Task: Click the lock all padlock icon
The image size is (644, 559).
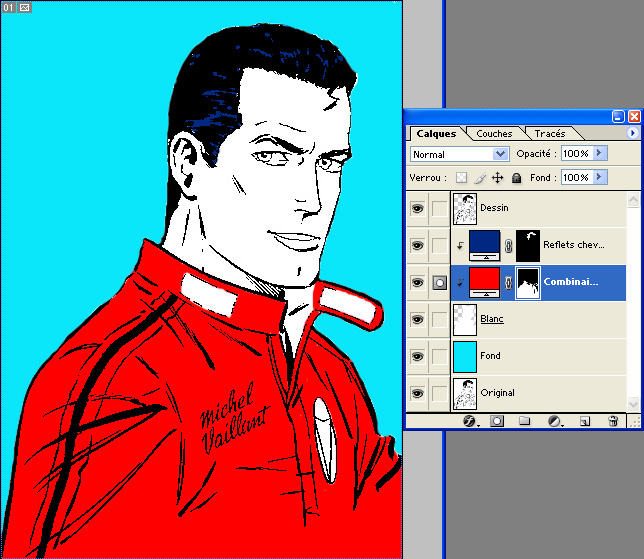Action: click(x=516, y=177)
